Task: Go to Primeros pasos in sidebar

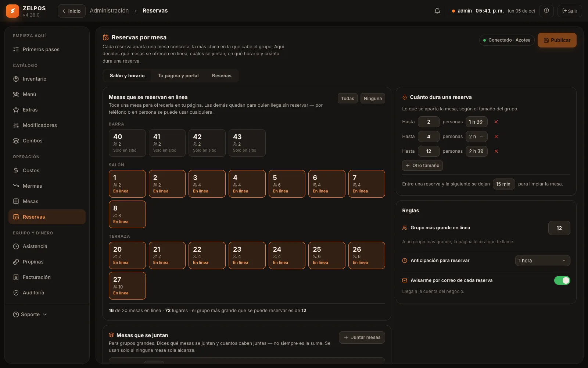Action: 47,49
